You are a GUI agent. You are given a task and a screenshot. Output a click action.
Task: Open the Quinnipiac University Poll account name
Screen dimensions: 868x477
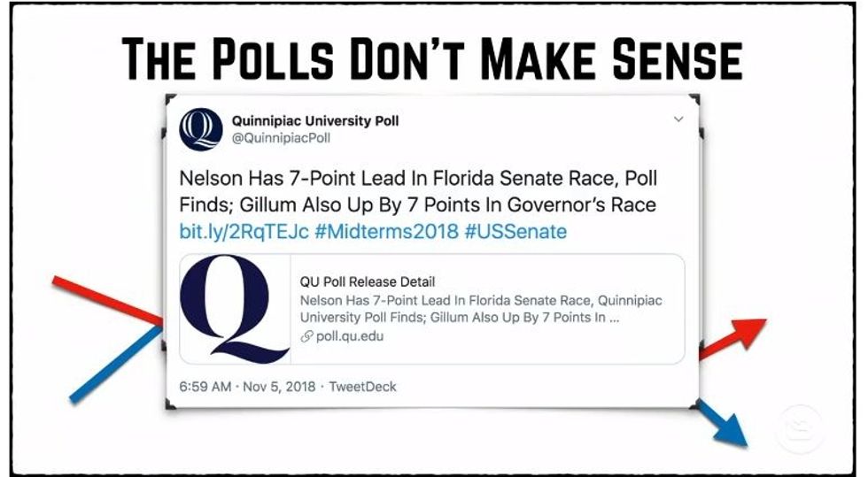[x=314, y=120]
